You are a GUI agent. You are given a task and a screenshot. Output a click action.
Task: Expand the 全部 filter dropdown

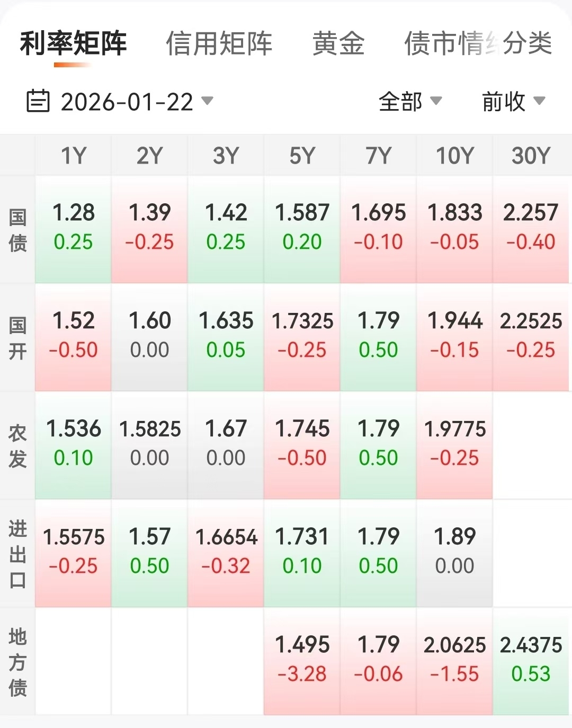409,101
